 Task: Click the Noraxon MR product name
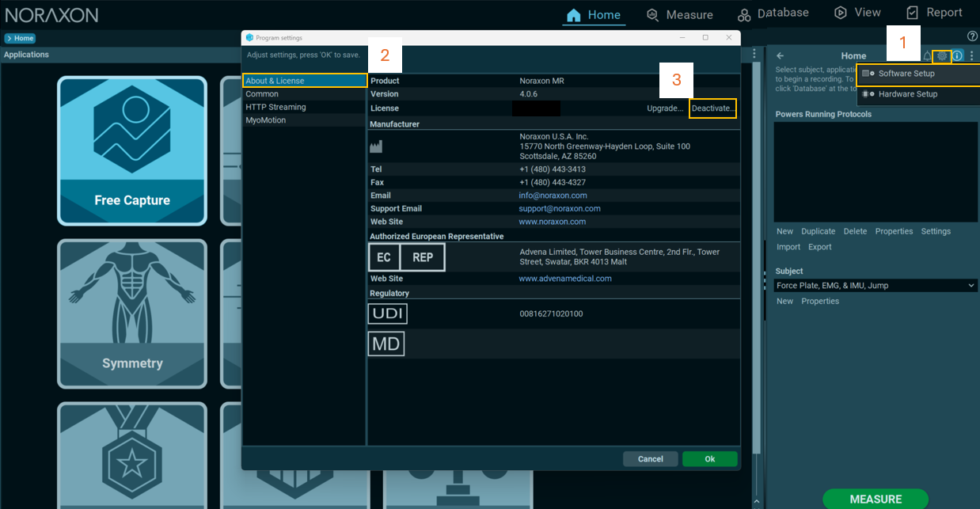[x=541, y=81]
